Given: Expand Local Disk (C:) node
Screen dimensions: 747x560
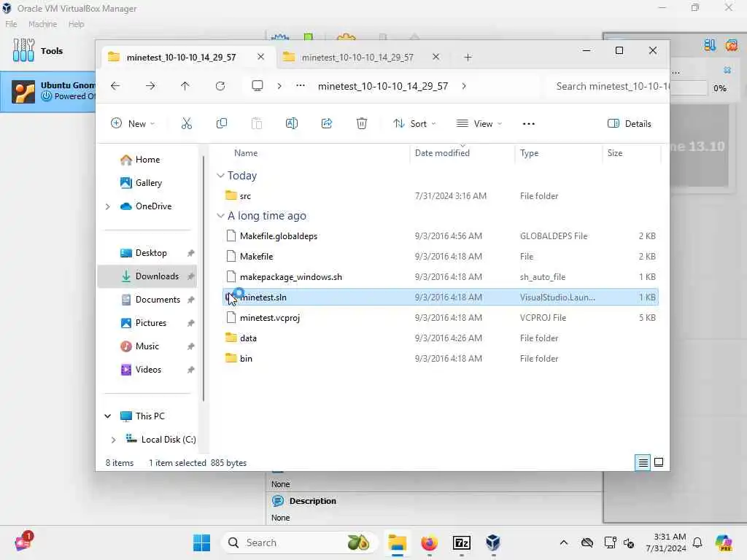Looking at the screenshot, I should [x=113, y=440].
